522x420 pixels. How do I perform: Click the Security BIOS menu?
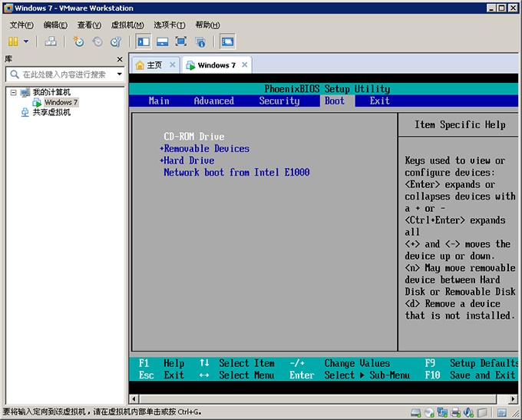pos(279,101)
